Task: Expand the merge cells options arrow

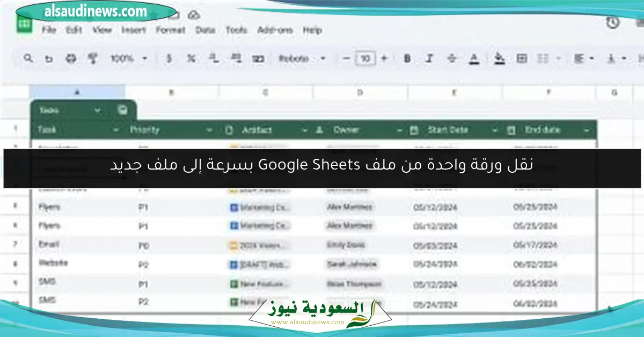Action: [x=558, y=58]
